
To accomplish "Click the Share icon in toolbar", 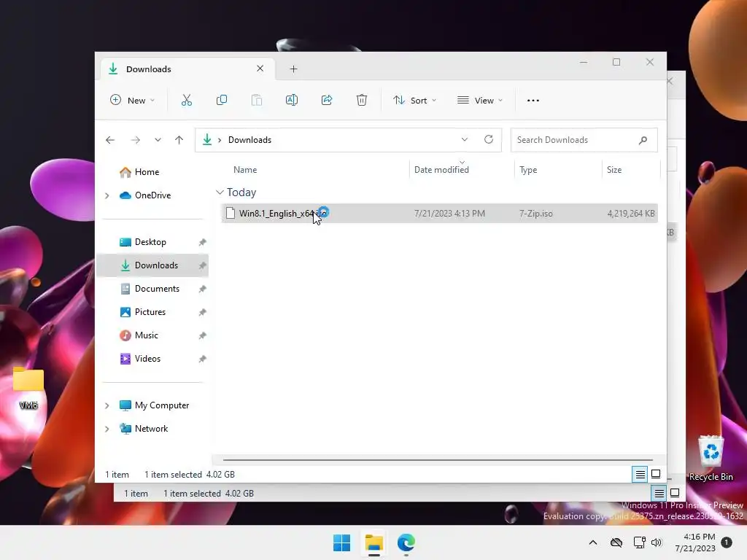I will point(327,100).
